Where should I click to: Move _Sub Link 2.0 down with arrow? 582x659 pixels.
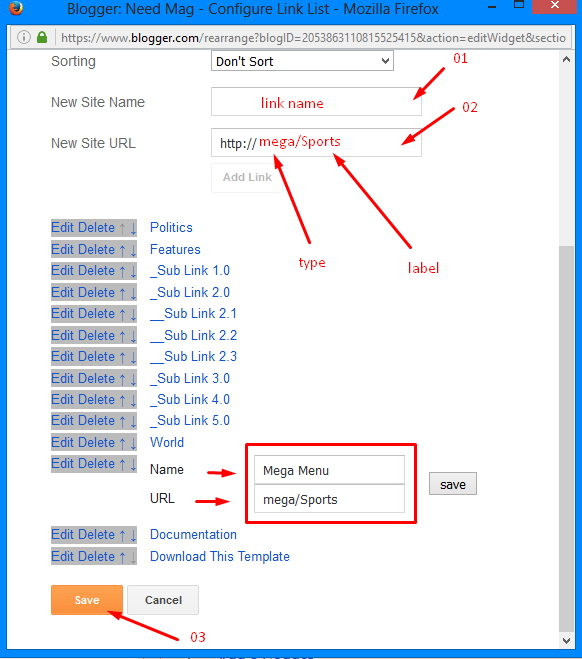pos(133,293)
